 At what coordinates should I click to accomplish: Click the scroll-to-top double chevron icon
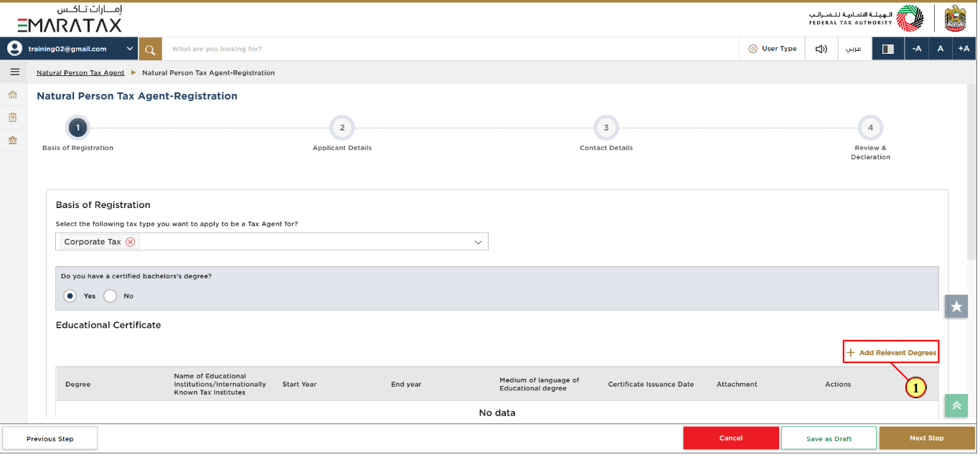[x=956, y=405]
